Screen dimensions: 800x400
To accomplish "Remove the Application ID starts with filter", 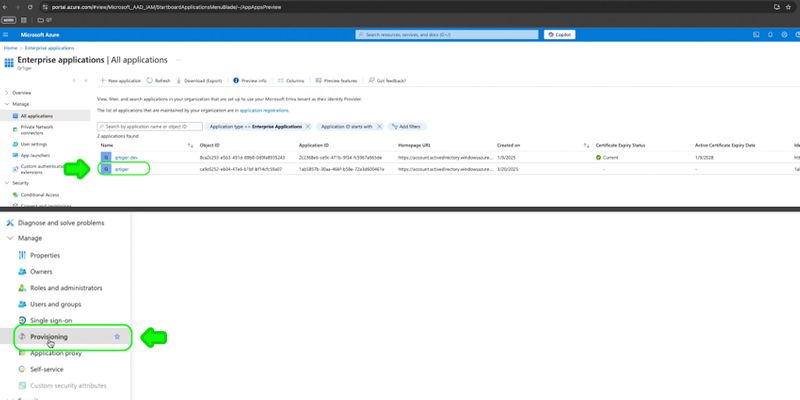I will (x=379, y=126).
